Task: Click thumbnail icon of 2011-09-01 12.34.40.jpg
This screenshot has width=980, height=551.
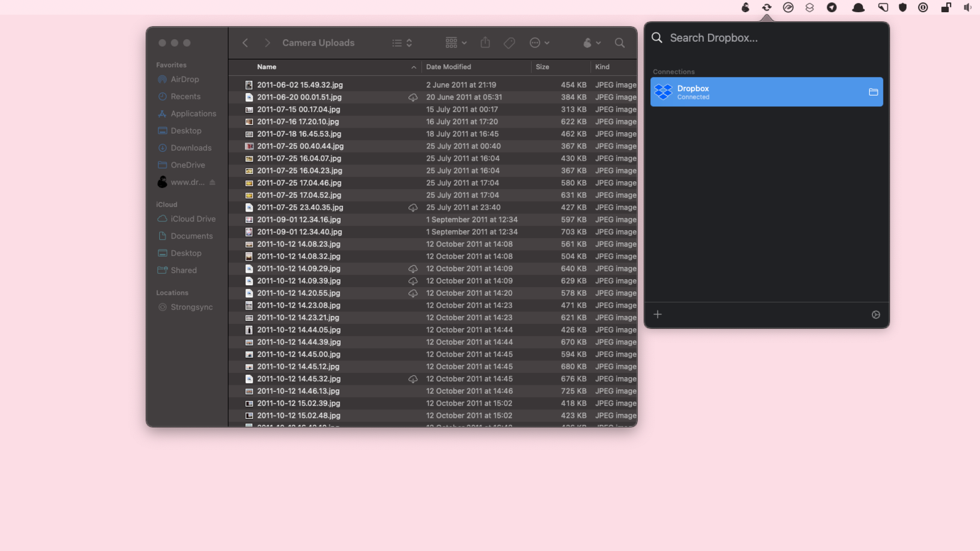Action: [249, 232]
